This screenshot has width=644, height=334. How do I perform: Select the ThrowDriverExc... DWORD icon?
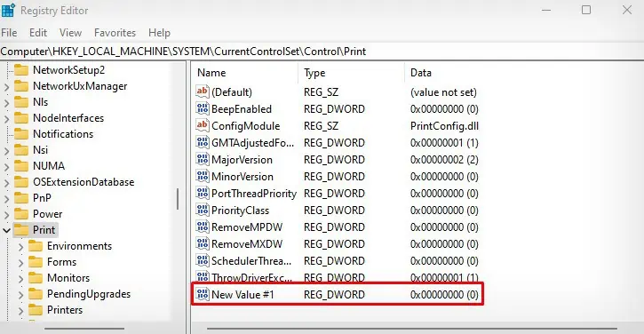tap(202, 277)
